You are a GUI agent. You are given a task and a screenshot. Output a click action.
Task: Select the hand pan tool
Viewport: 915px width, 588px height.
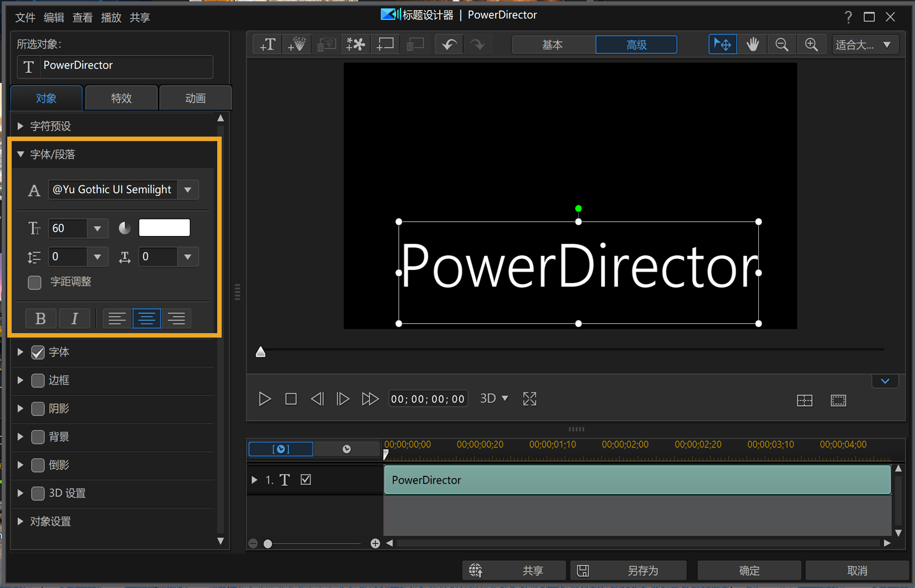click(752, 44)
